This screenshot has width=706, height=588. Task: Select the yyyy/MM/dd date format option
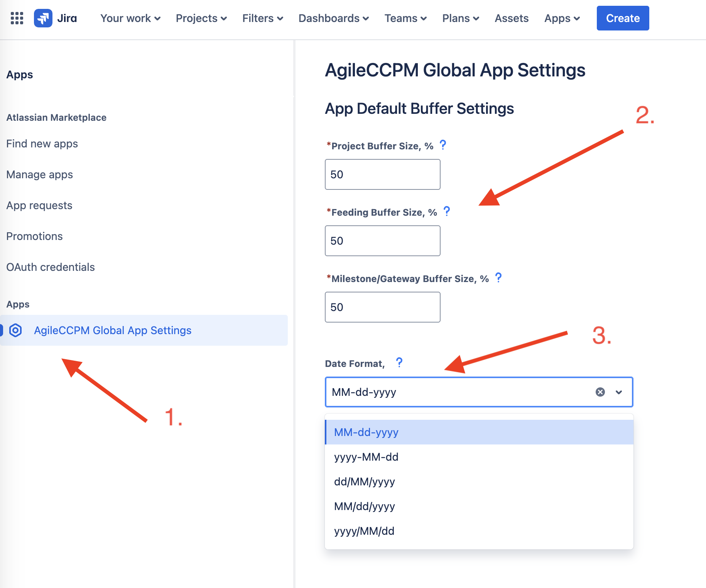[479, 531]
